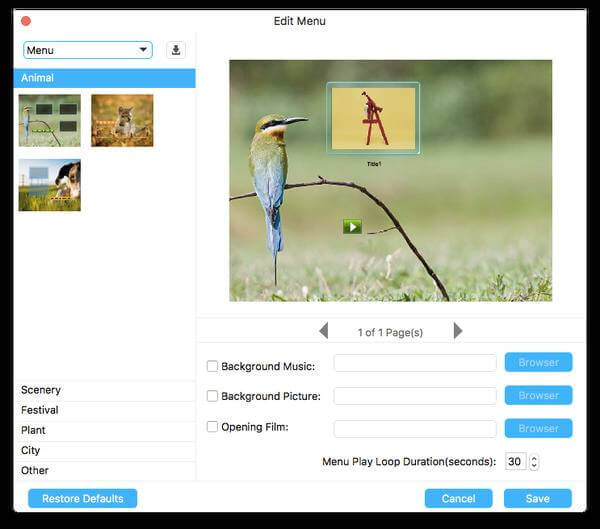Click Browser button for Background Music
The image size is (600, 529).
[x=538, y=362]
